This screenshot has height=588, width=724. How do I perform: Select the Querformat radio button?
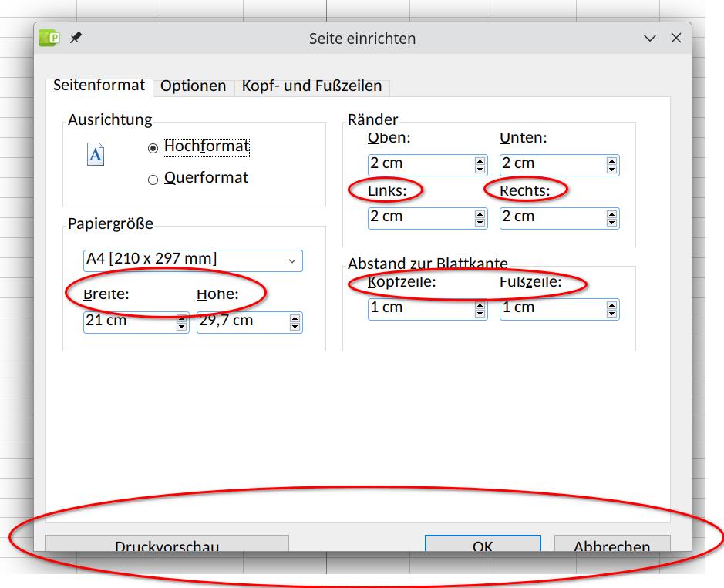153,180
